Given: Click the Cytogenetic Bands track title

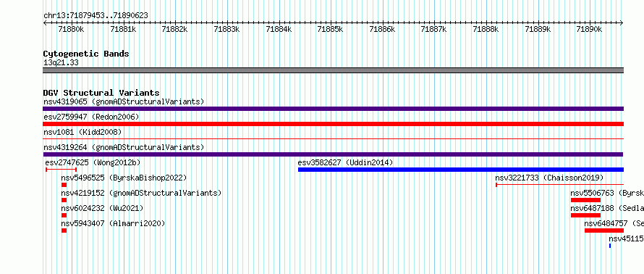Looking at the screenshot, I should [86, 54].
